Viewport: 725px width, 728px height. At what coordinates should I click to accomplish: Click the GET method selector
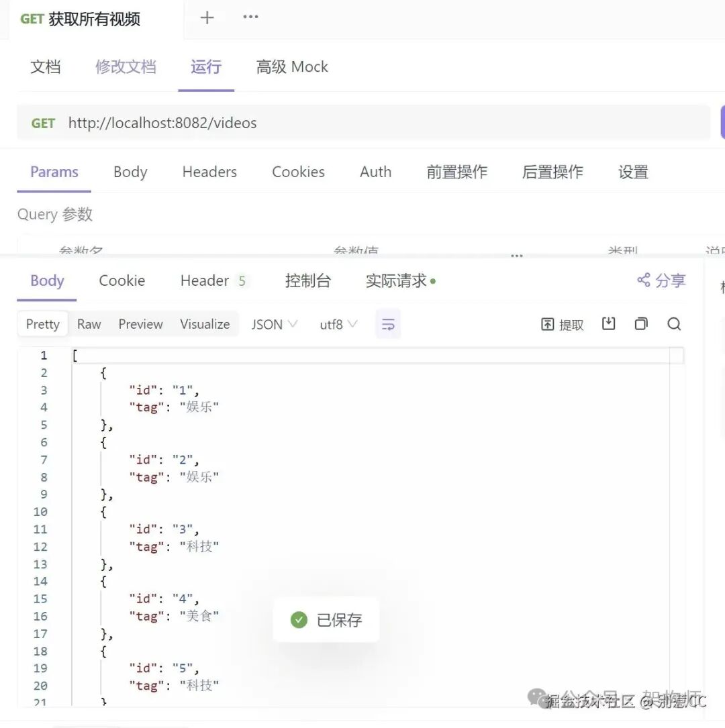click(43, 123)
